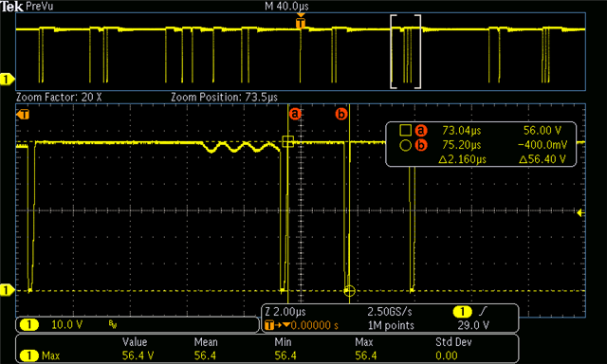Click the Max measurement row label
This screenshot has height=364, width=607.
click(x=50, y=355)
